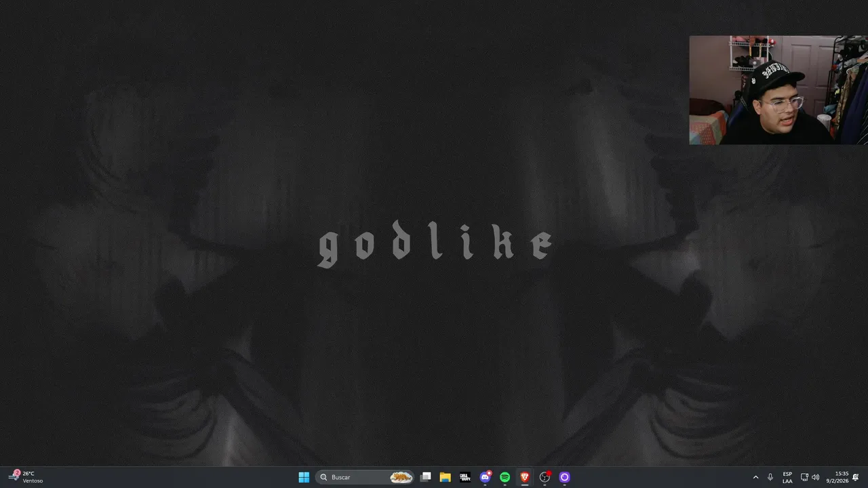Expand the hidden system tray icons
The height and width of the screenshot is (488, 868).
pyautogui.click(x=755, y=477)
